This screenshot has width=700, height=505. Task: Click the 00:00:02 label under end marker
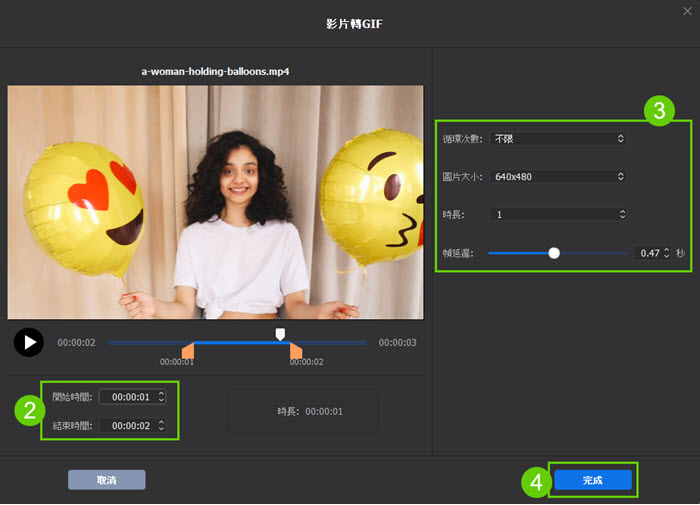306,362
